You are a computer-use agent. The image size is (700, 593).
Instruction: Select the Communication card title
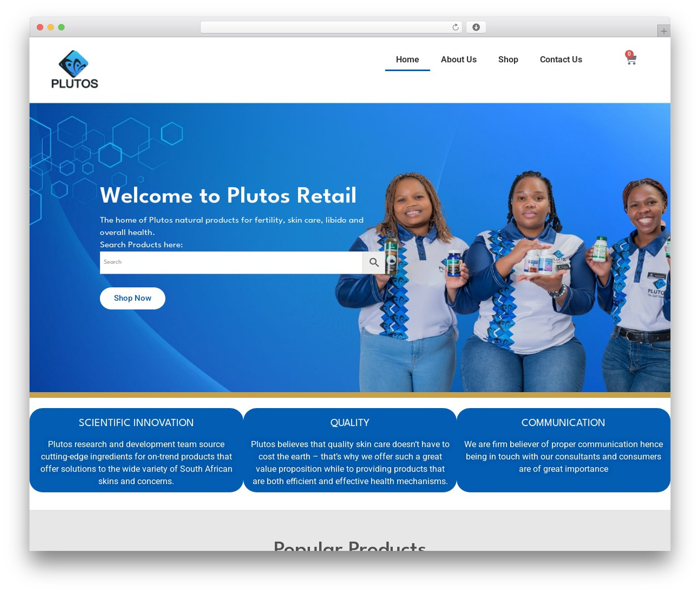(x=563, y=423)
